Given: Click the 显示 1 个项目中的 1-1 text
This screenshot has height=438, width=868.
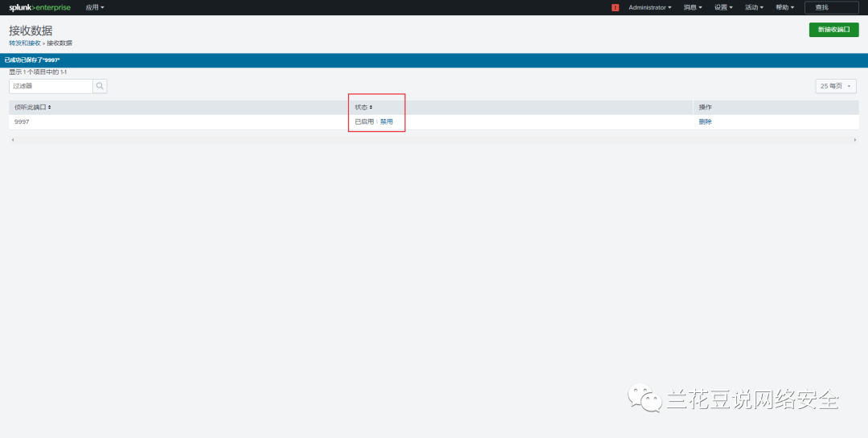Looking at the screenshot, I should point(39,72).
